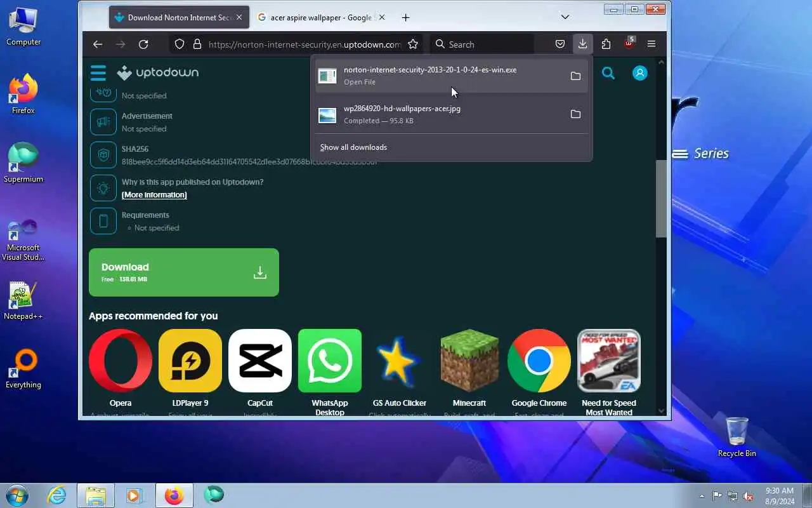Open Internet Explorer from the taskbar
The height and width of the screenshot is (508, 812).
(x=57, y=495)
